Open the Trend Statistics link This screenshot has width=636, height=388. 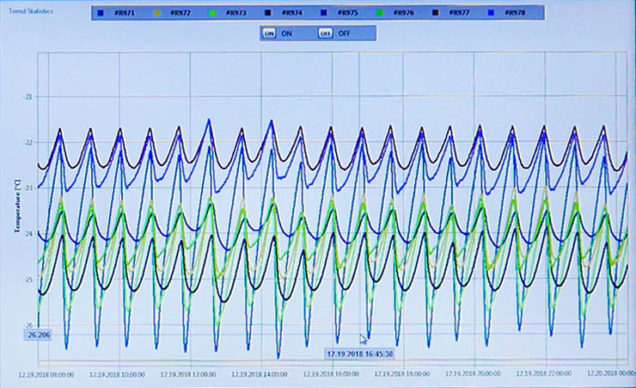click(31, 11)
